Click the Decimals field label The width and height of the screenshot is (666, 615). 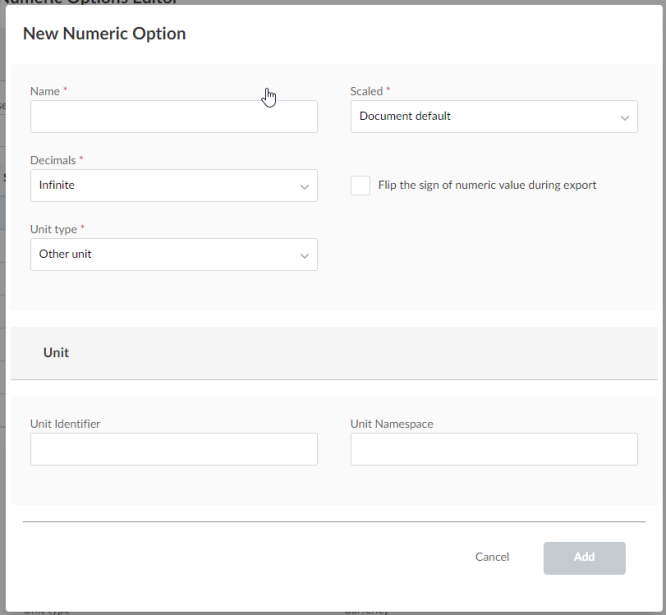coord(53,160)
